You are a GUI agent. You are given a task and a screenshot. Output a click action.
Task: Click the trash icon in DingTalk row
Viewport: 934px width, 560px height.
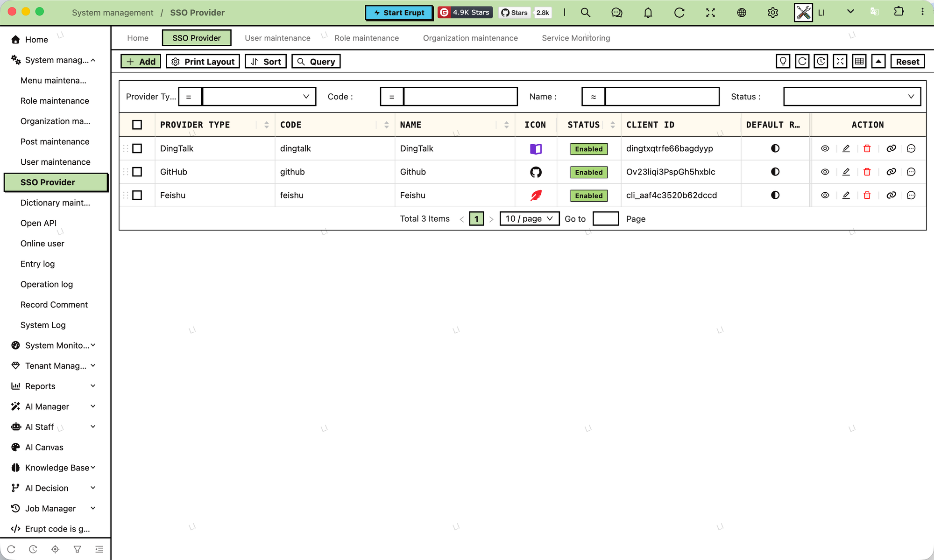(867, 148)
